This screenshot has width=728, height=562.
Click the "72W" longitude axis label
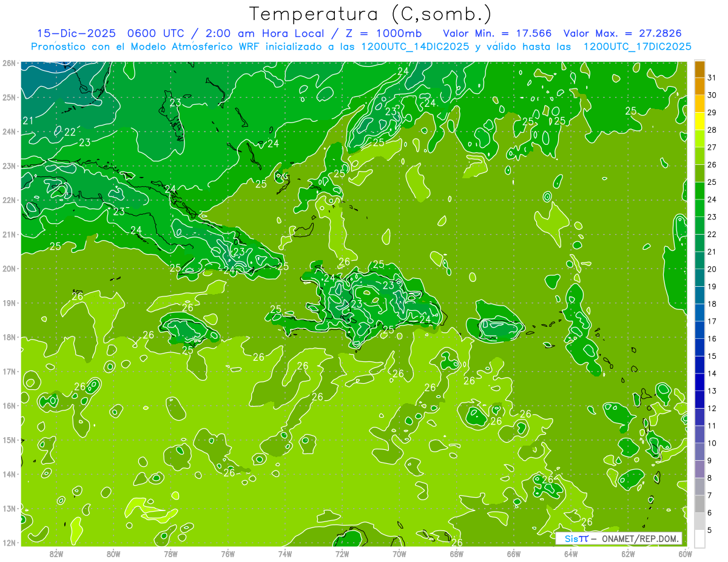pyautogui.click(x=342, y=554)
